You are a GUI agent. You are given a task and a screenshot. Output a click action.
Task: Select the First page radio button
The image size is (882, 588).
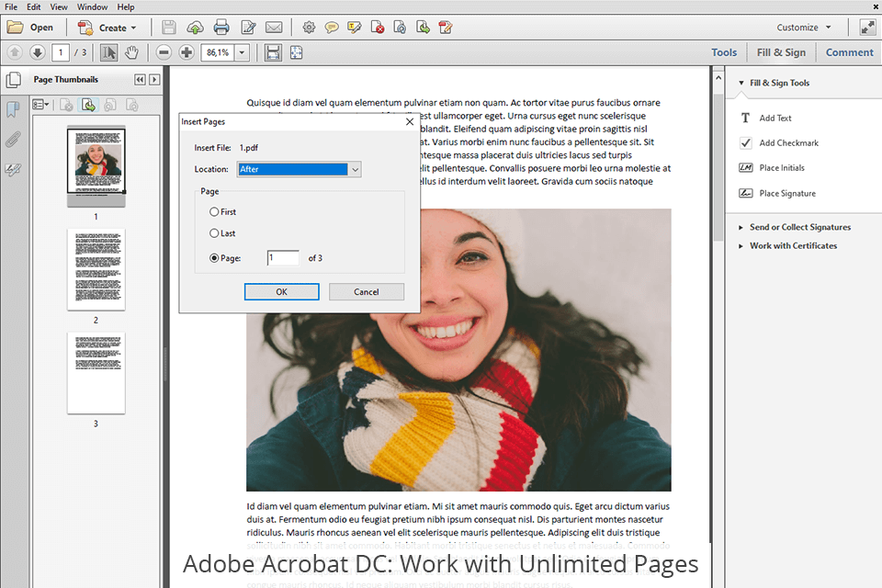[214, 211]
